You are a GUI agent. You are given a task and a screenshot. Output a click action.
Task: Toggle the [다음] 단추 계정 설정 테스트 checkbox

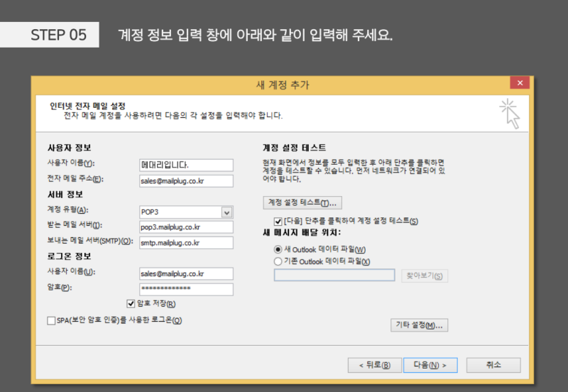278,222
